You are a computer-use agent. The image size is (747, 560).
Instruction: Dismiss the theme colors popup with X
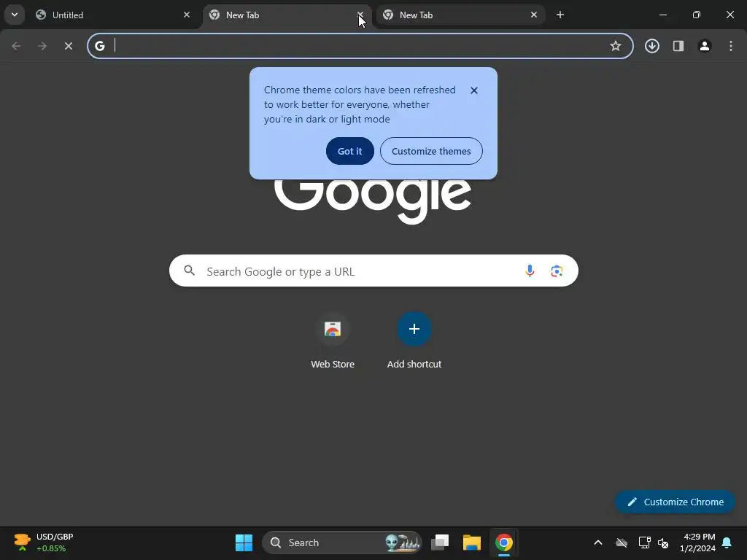click(x=474, y=90)
